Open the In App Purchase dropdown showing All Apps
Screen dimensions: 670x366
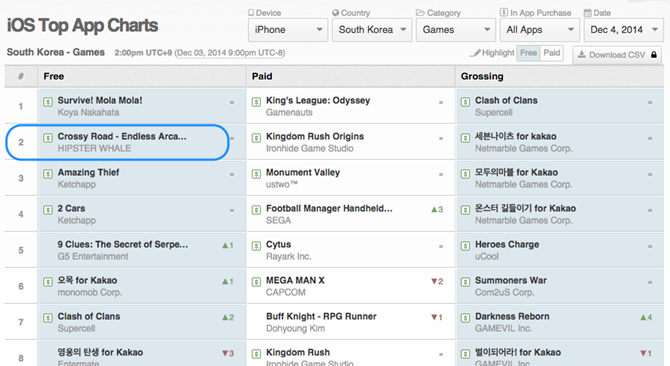[540, 30]
